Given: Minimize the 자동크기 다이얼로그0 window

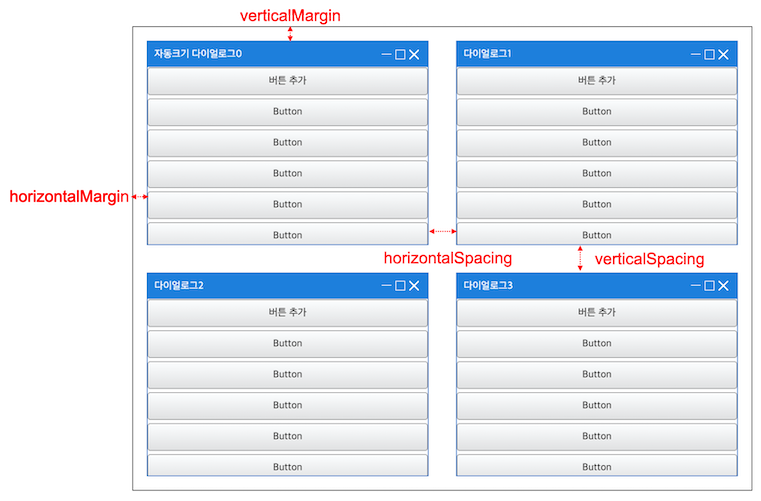Looking at the screenshot, I should point(386,54).
